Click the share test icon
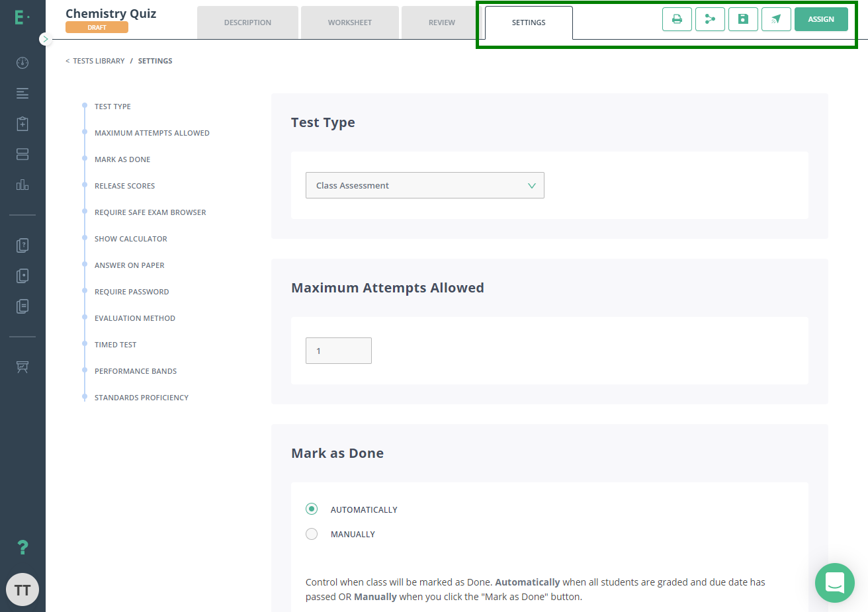The height and width of the screenshot is (612, 868). [x=710, y=19]
